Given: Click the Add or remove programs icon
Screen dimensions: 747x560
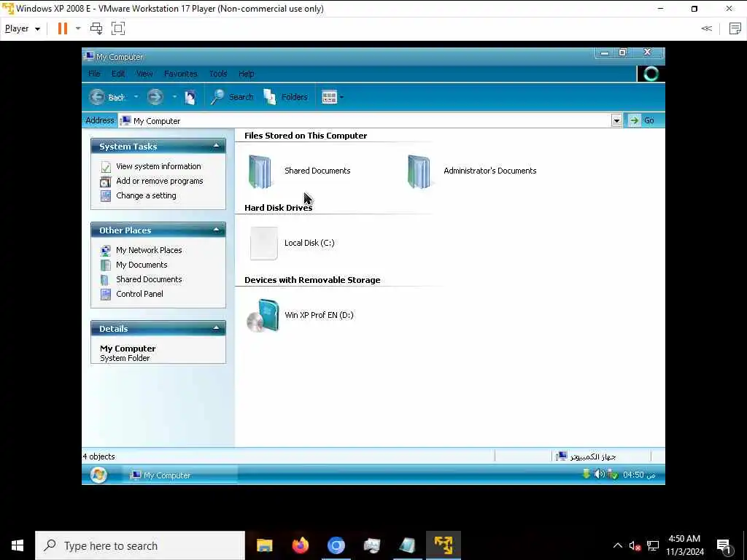Looking at the screenshot, I should point(105,182).
